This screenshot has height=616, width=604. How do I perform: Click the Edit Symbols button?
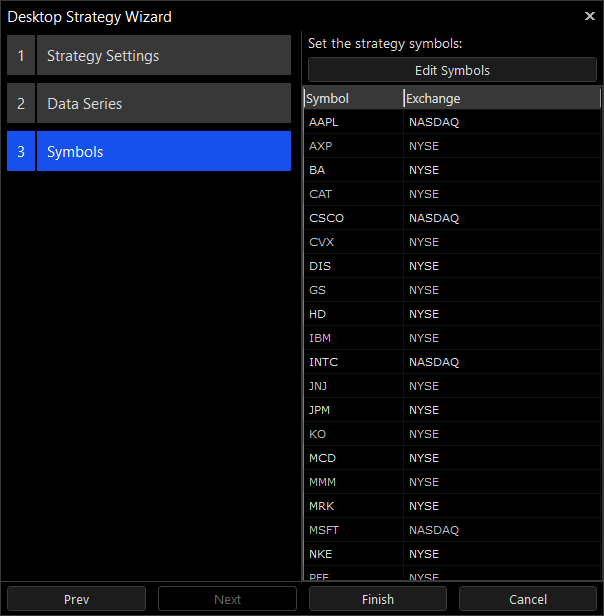point(452,70)
